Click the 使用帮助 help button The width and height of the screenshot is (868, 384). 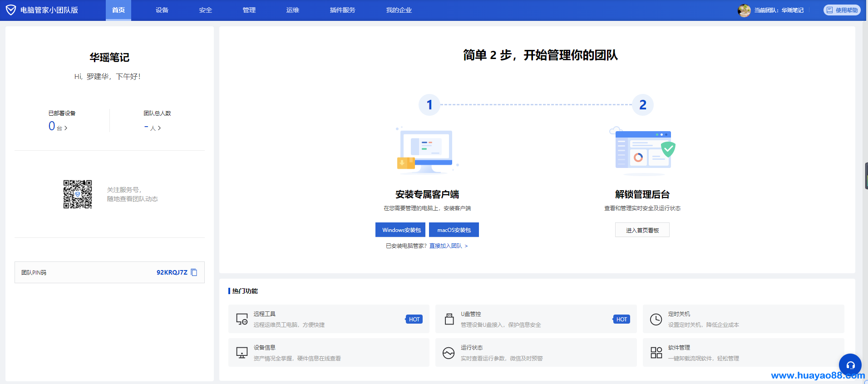[842, 10]
